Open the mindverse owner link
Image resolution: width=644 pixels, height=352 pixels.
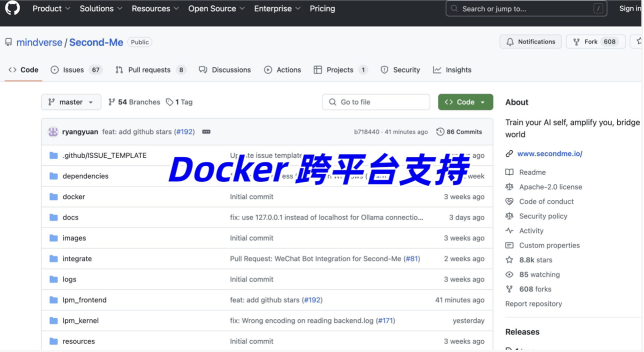point(39,42)
